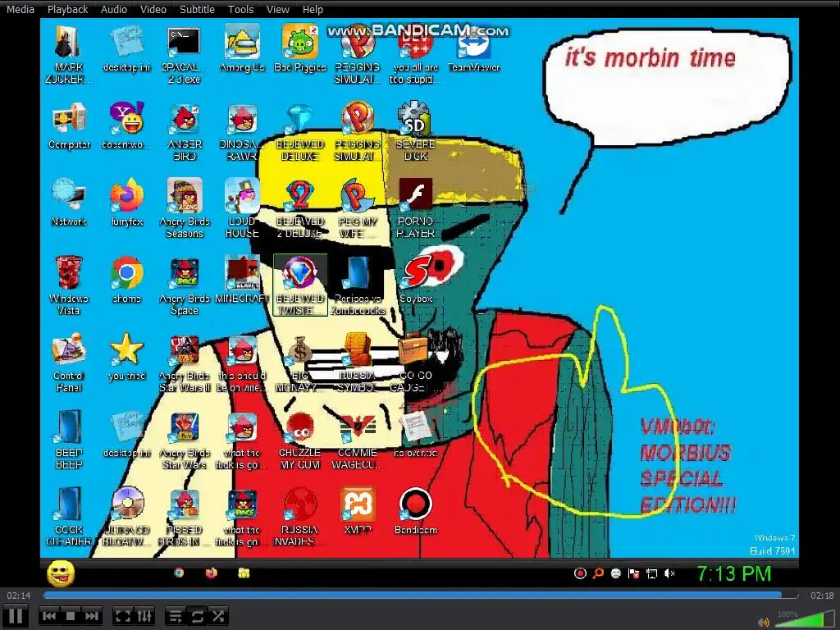Toggle loop repeat mode
The image size is (840, 630).
click(197, 616)
